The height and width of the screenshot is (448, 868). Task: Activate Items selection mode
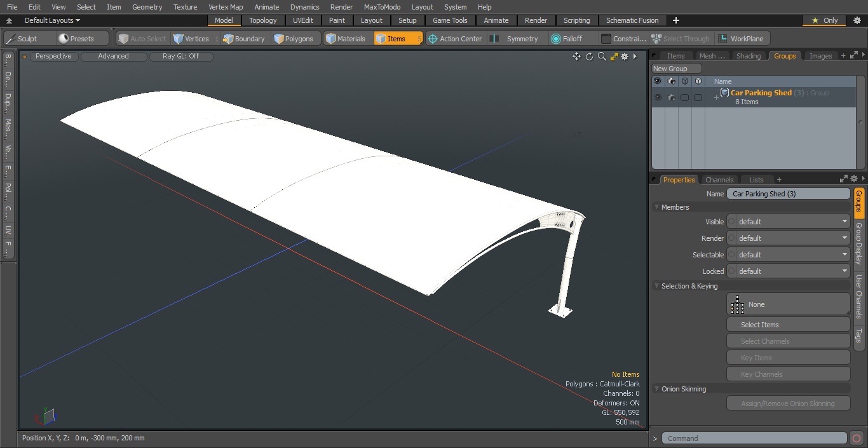coord(398,39)
